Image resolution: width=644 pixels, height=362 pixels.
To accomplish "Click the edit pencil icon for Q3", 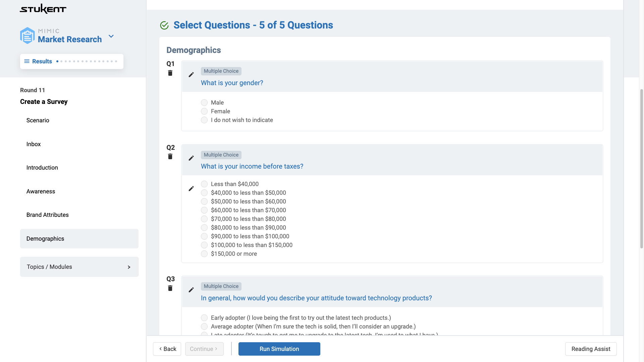I will 191,290.
